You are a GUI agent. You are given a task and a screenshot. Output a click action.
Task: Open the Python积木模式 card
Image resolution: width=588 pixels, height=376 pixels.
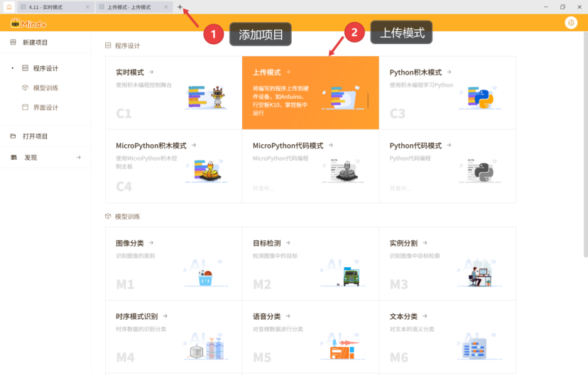(447, 92)
